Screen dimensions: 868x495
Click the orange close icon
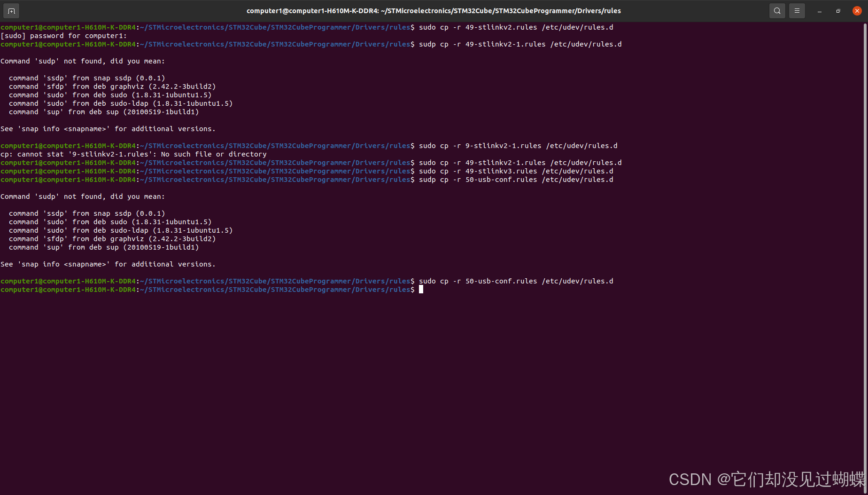click(857, 10)
